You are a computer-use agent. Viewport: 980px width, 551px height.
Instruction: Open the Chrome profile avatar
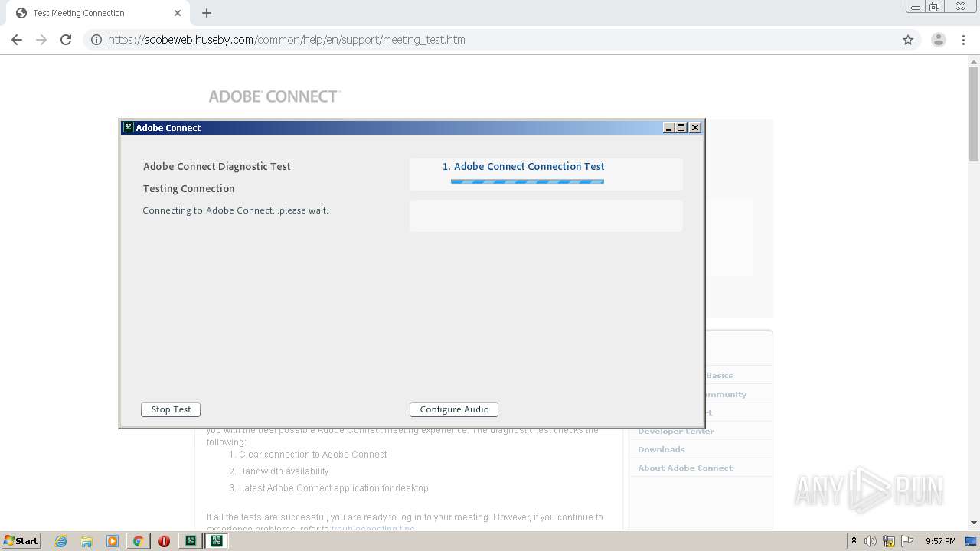point(939,40)
